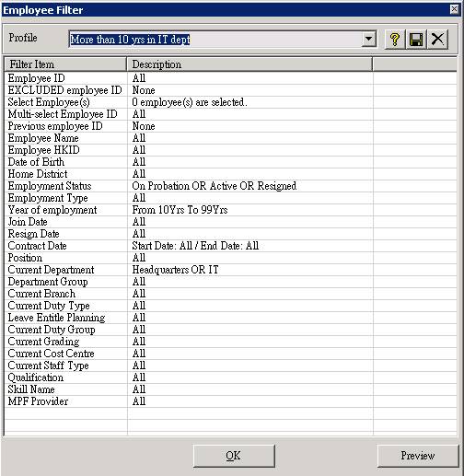Select the EXCLUDED employee ID row
The image size is (464, 476).
pyautogui.click(x=230, y=90)
